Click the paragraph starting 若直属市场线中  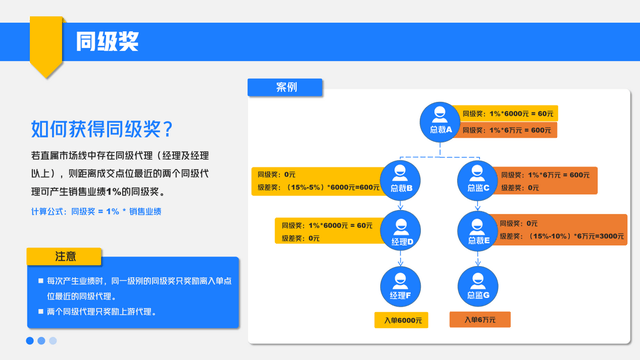point(120,173)
